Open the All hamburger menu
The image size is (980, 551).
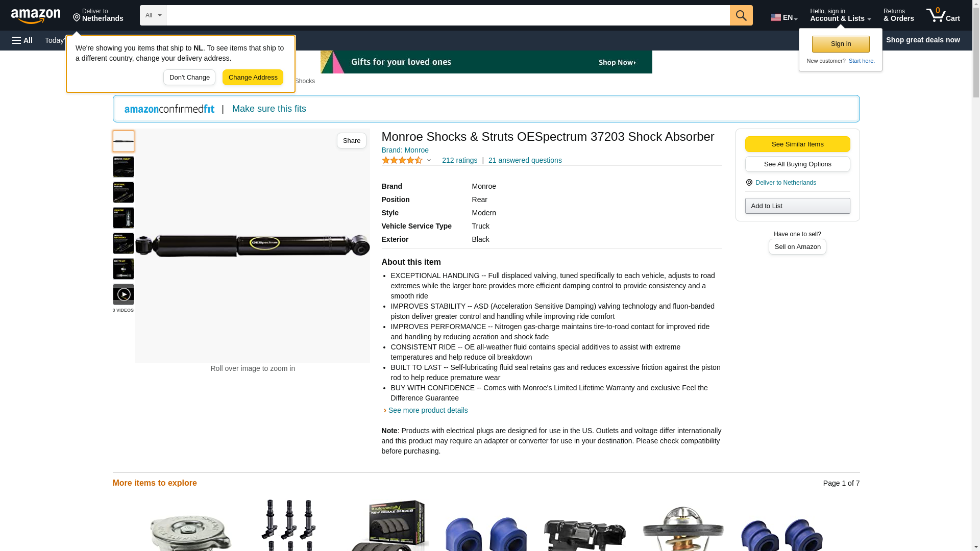coord(22,40)
